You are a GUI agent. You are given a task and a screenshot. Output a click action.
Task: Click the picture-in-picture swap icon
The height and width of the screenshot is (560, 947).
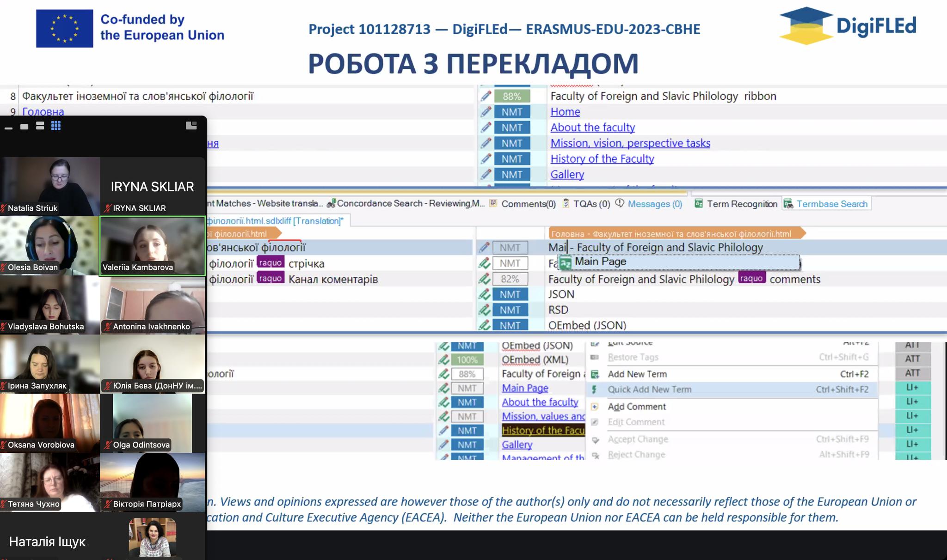pyautogui.click(x=191, y=126)
